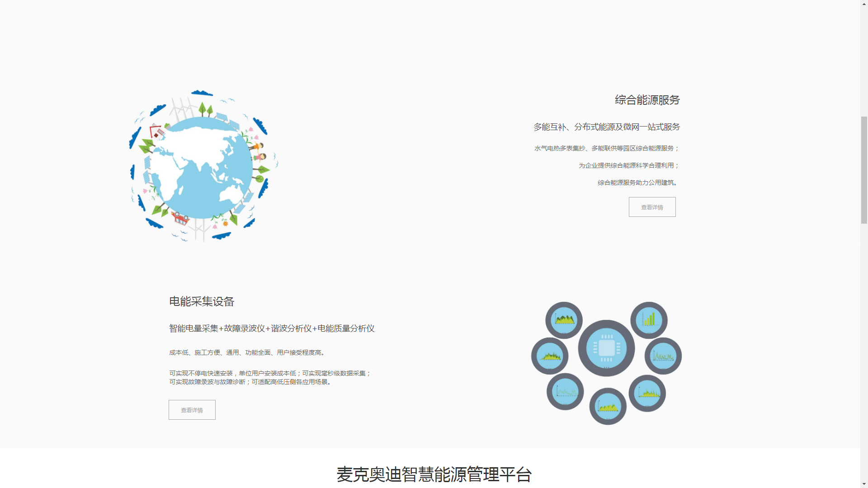Screen dimensions: 868x488
Task: Click 查看详情 button under 综合能源服务
Action: click(652, 207)
